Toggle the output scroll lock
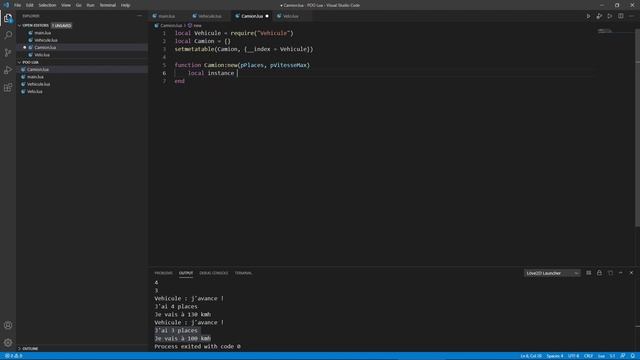The image size is (640, 360). pos(599,273)
